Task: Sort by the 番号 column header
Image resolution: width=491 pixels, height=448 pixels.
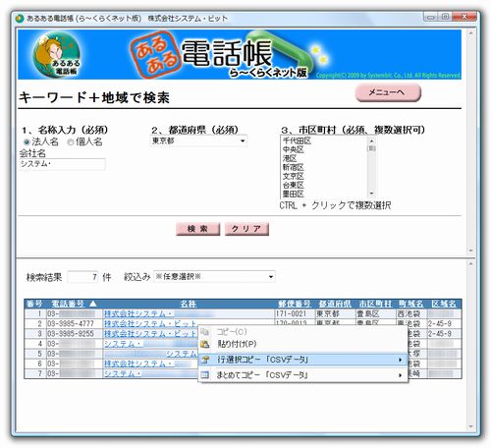Action: pyautogui.click(x=34, y=304)
